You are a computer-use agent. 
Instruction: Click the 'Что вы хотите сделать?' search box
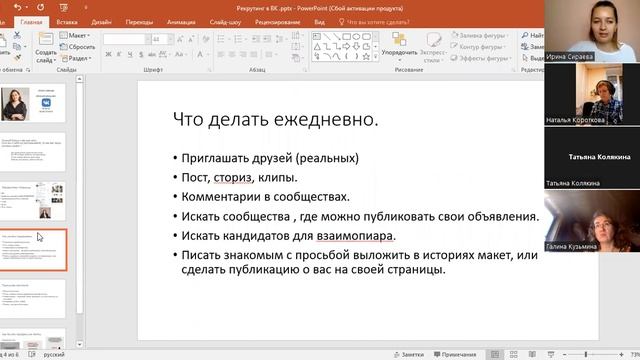(374, 22)
